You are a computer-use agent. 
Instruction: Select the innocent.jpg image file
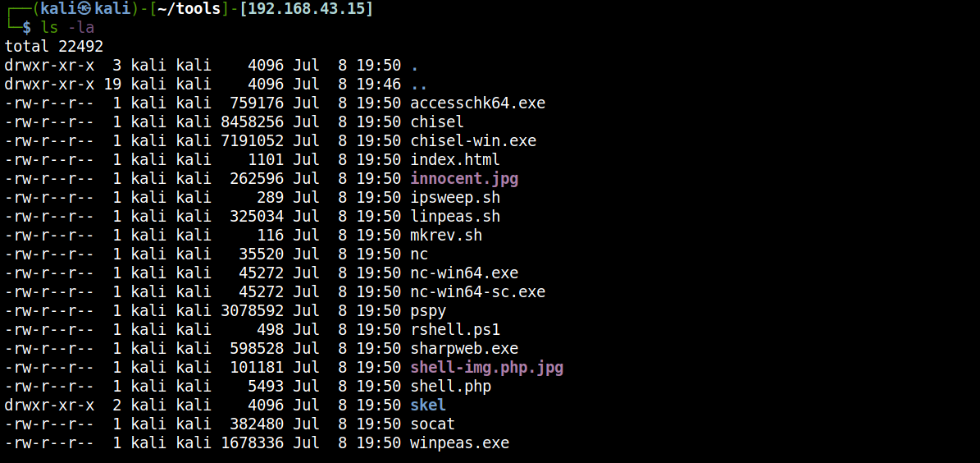464,179
